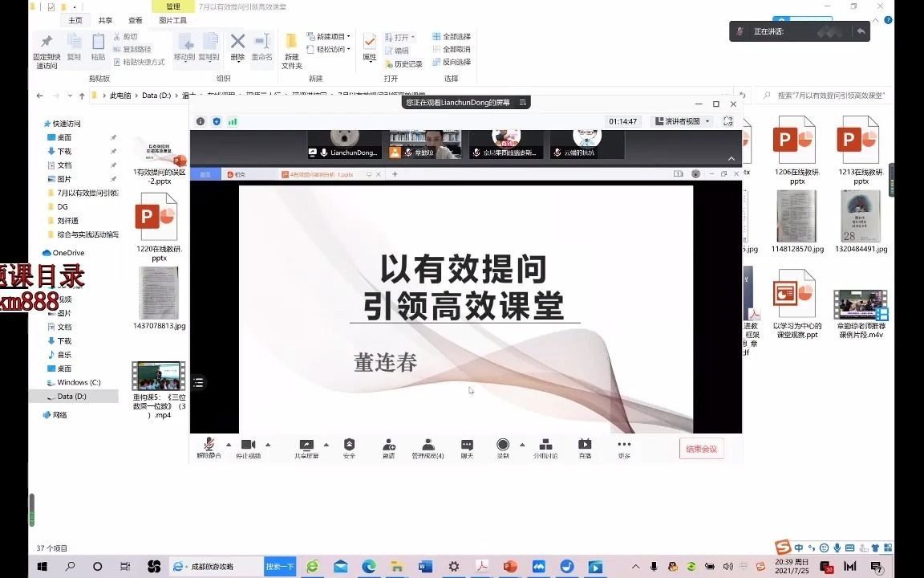Open the Move To (移动到) dropdown
The width and height of the screenshot is (924, 578).
184,47
